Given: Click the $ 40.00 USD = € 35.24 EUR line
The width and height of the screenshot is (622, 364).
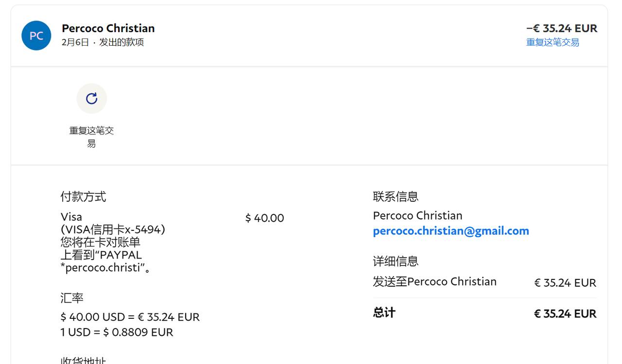Looking at the screenshot, I should pyautogui.click(x=130, y=317).
